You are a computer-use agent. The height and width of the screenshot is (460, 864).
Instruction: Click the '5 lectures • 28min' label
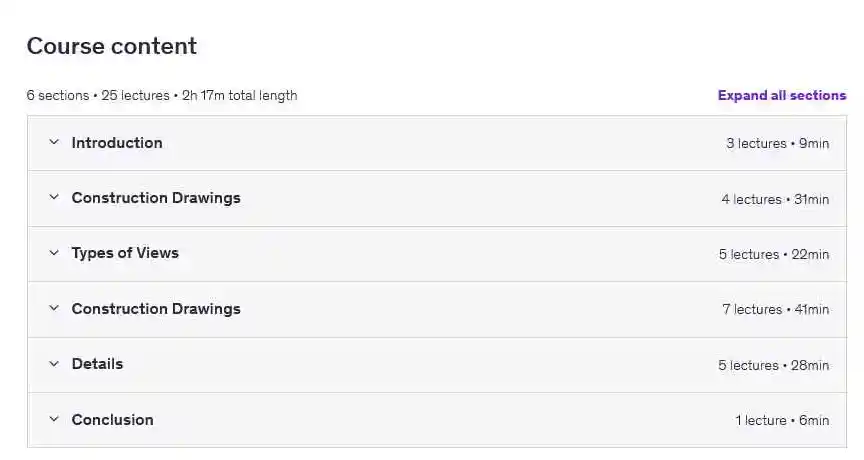point(773,366)
